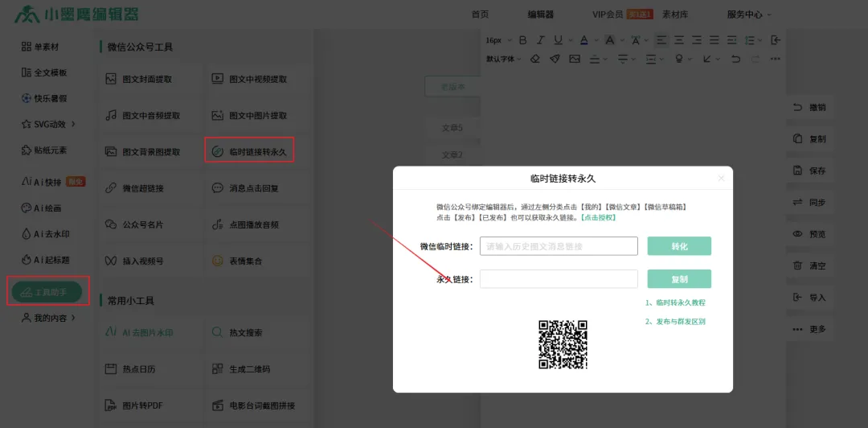Click the 永久链接 output field
Image resolution: width=868 pixels, height=428 pixels.
pos(559,279)
